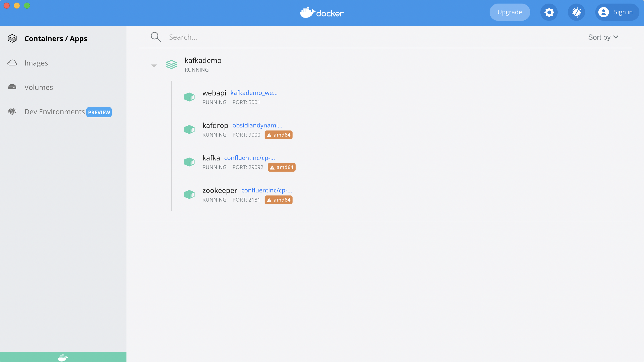The height and width of the screenshot is (362, 644).
Task: Click the Containers / Apps sidebar icon
Action: point(12,39)
